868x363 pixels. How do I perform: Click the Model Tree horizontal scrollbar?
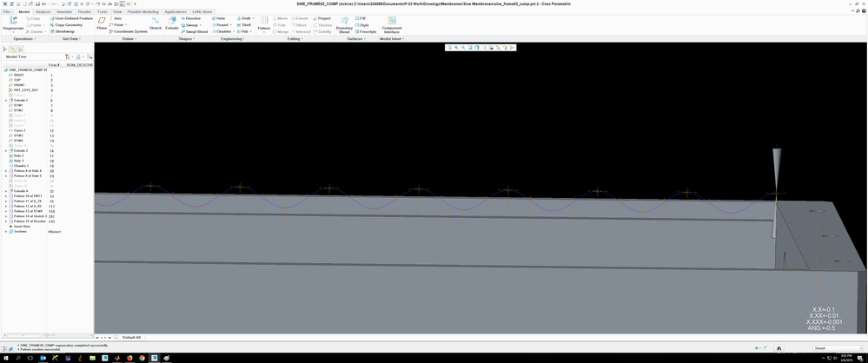pyautogui.click(x=25, y=335)
